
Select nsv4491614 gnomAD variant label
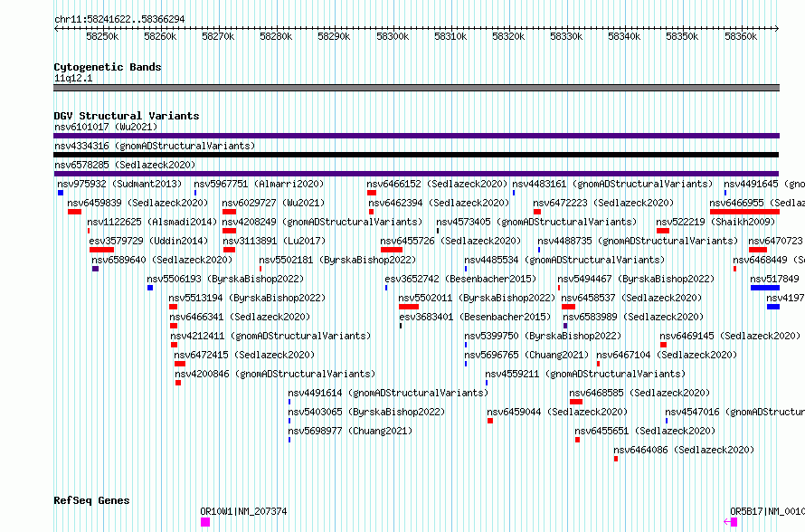coord(388,393)
